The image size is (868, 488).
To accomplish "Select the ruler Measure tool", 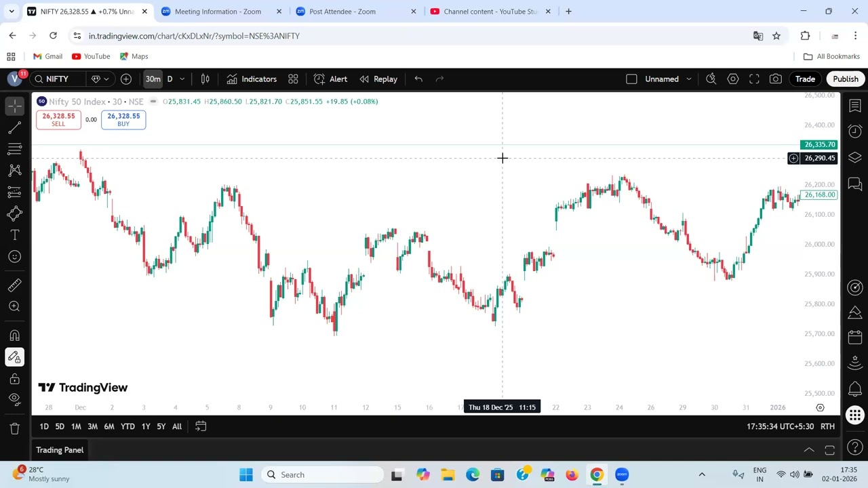I will 14,285.
